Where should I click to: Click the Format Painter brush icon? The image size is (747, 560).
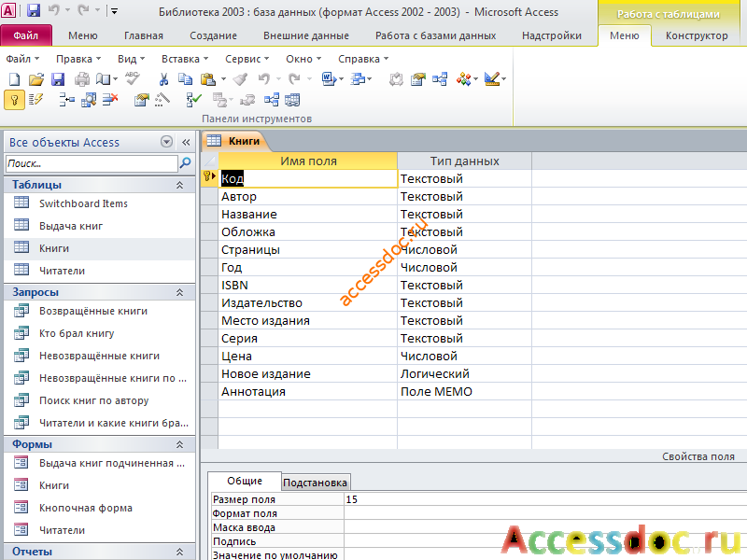[241, 79]
